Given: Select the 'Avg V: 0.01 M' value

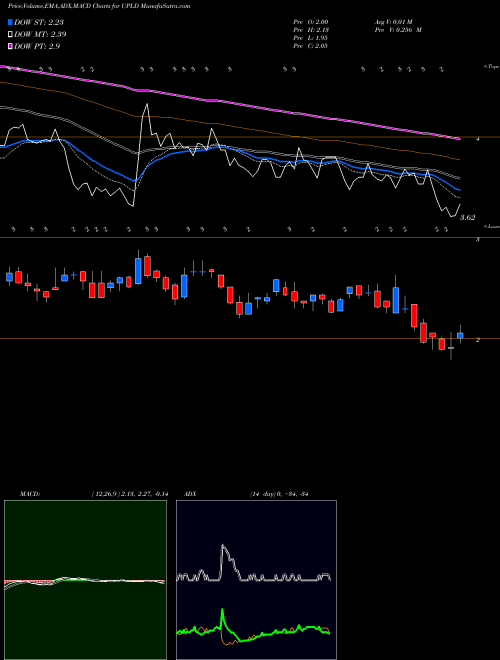Looking at the screenshot, I should point(395,22).
